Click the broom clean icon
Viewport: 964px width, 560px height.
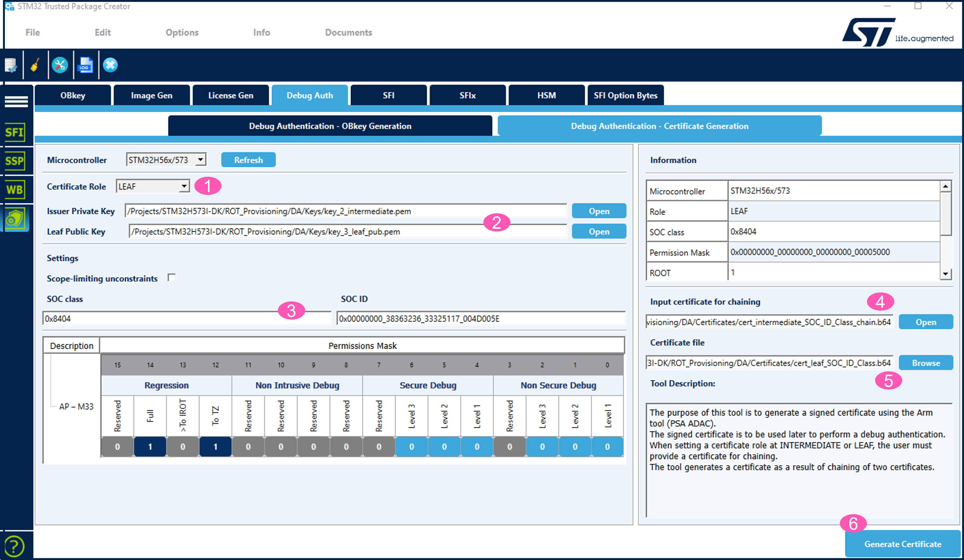tap(35, 65)
